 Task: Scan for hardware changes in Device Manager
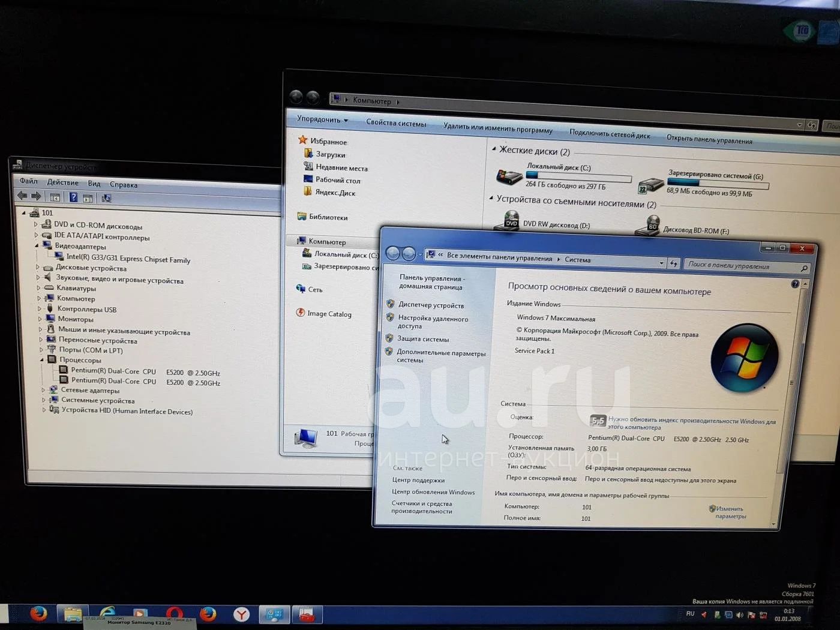pos(106,198)
